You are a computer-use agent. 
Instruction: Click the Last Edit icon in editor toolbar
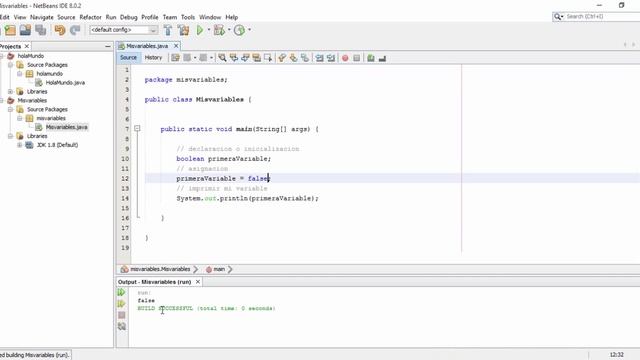pos(176,58)
